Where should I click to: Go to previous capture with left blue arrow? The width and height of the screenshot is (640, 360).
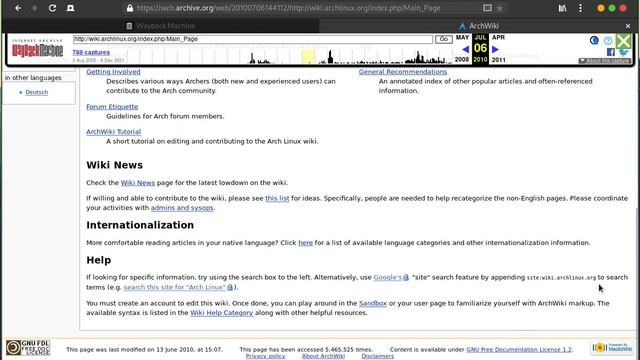465,49
